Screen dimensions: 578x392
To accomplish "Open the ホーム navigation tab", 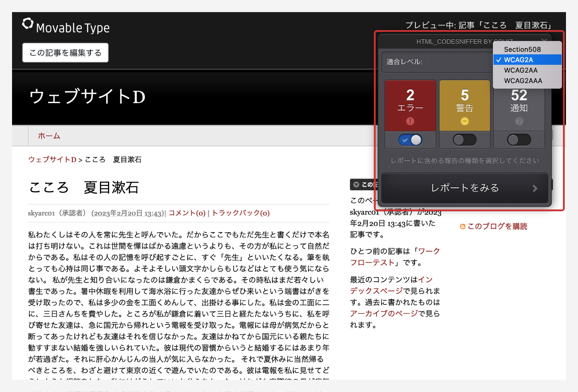I will [x=49, y=136].
